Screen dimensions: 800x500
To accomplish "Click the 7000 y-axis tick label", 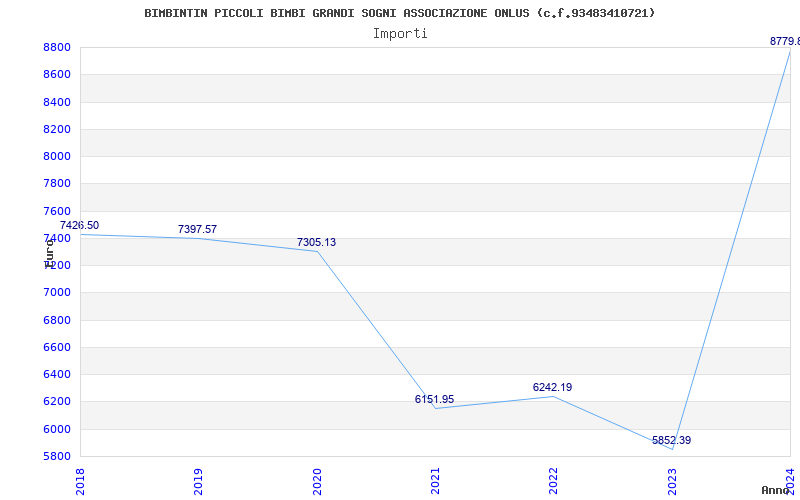I will coord(57,293).
